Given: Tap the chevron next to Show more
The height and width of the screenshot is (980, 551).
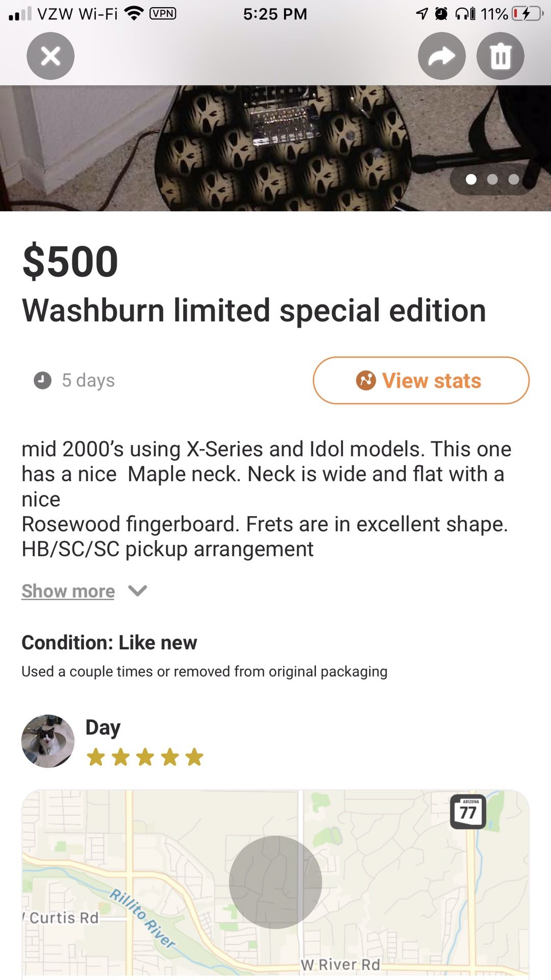Looking at the screenshot, I should point(137,591).
